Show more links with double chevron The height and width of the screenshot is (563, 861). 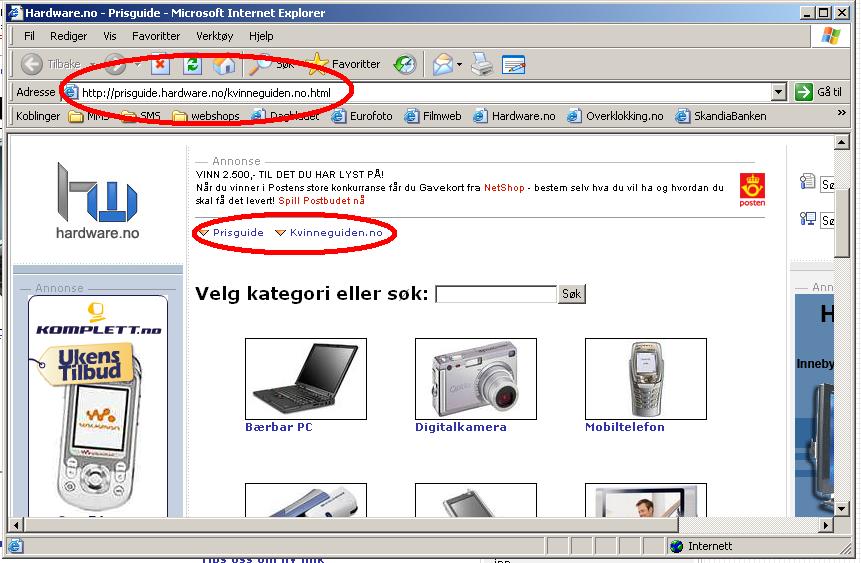coord(841,113)
